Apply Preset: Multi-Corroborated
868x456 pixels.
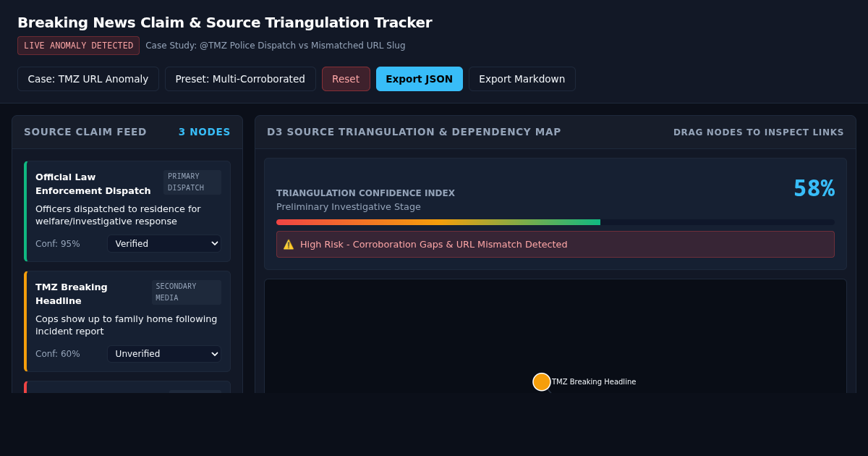point(240,79)
